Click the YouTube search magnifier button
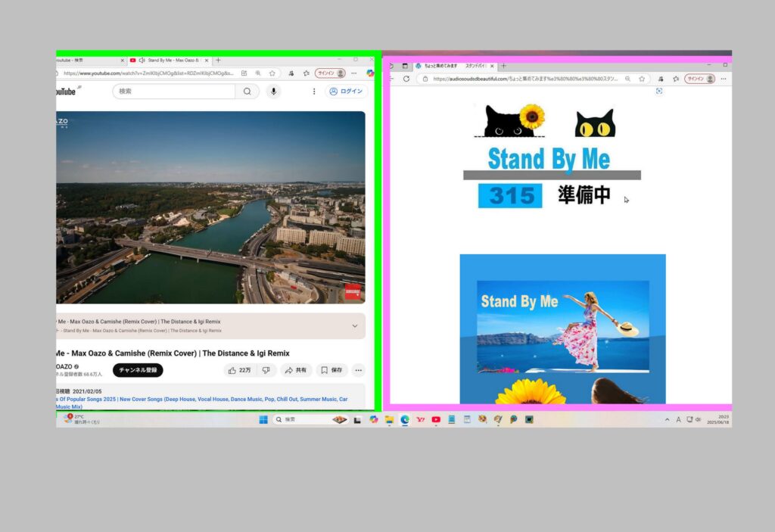775x532 pixels. (247, 92)
